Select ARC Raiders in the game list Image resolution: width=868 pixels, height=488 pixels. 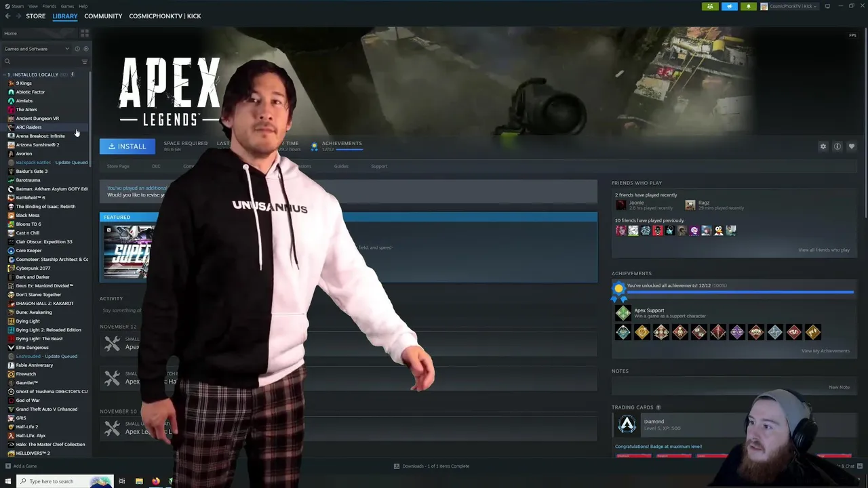point(28,127)
